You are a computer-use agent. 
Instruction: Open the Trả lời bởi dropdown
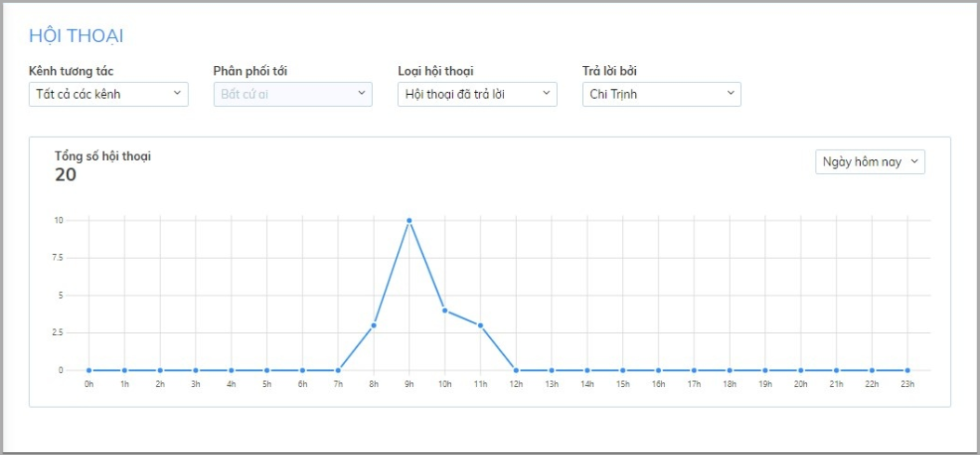tap(661, 94)
